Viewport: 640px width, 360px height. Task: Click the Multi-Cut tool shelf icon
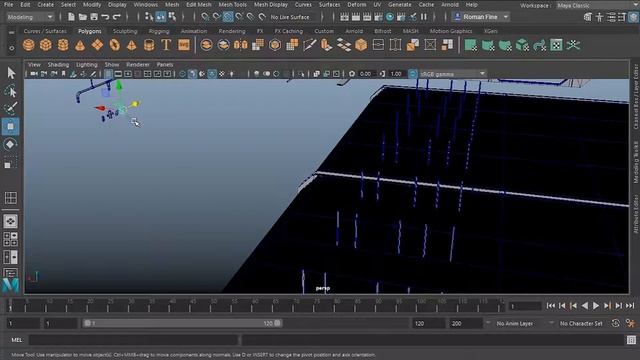click(x=309, y=45)
